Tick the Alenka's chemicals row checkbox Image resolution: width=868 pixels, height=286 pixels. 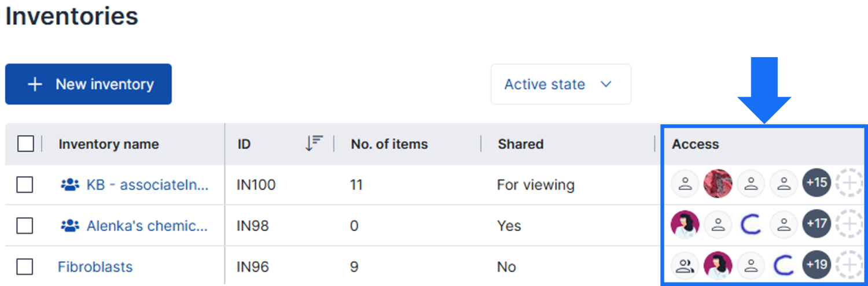[24, 226]
